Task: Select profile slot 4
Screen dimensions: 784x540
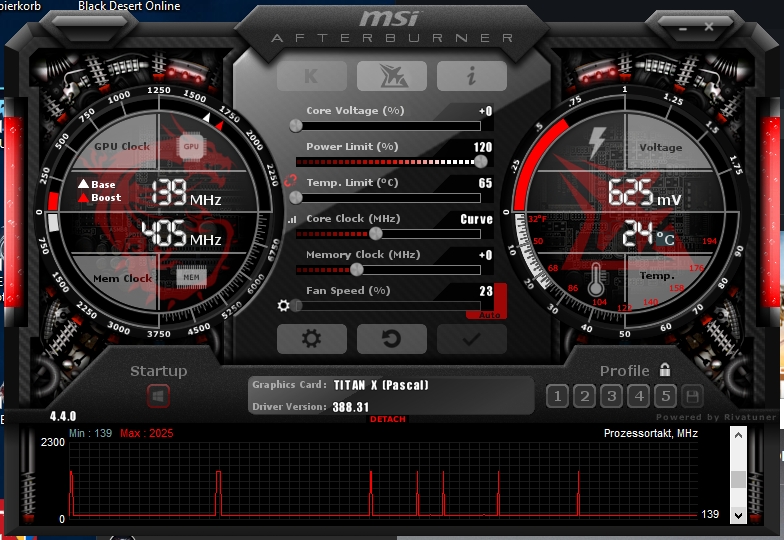Action: (x=638, y=396)
